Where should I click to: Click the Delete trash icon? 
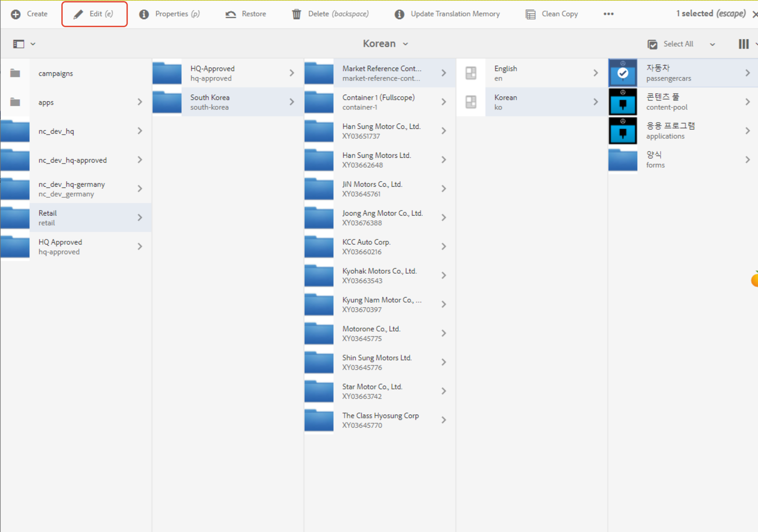tap(296, 14)
